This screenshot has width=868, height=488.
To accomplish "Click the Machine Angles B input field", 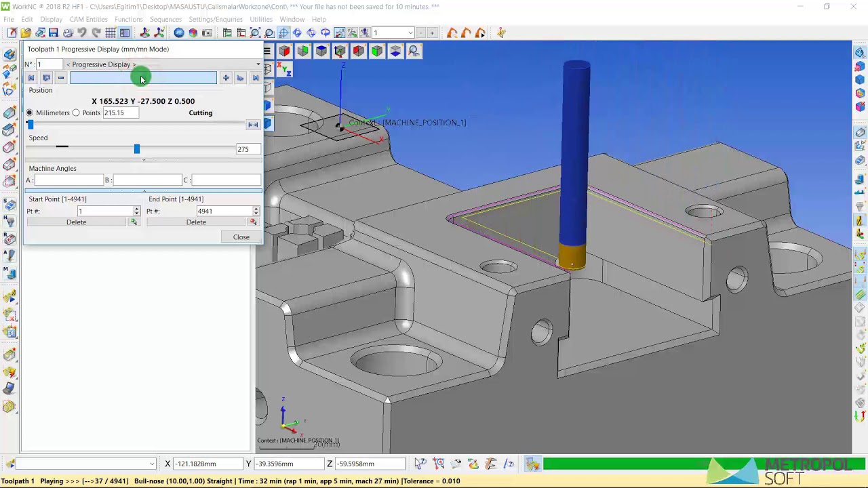I will click(147, 180).
